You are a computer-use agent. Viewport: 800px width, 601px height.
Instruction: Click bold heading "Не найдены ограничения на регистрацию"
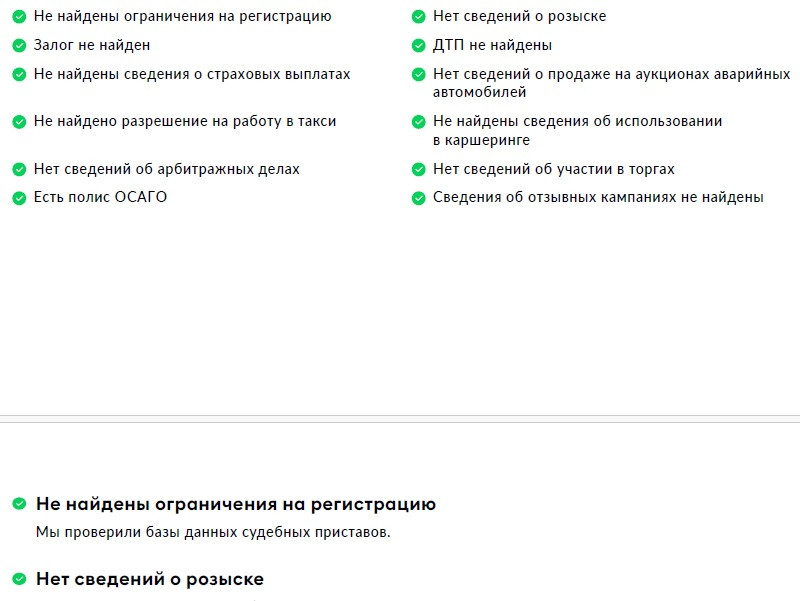pos(236,504)
